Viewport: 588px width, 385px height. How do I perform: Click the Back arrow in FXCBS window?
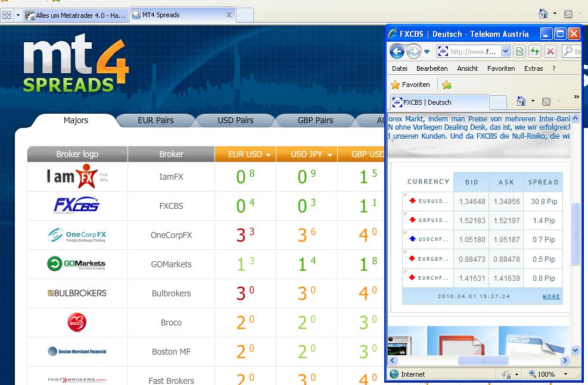pos(397,52)
